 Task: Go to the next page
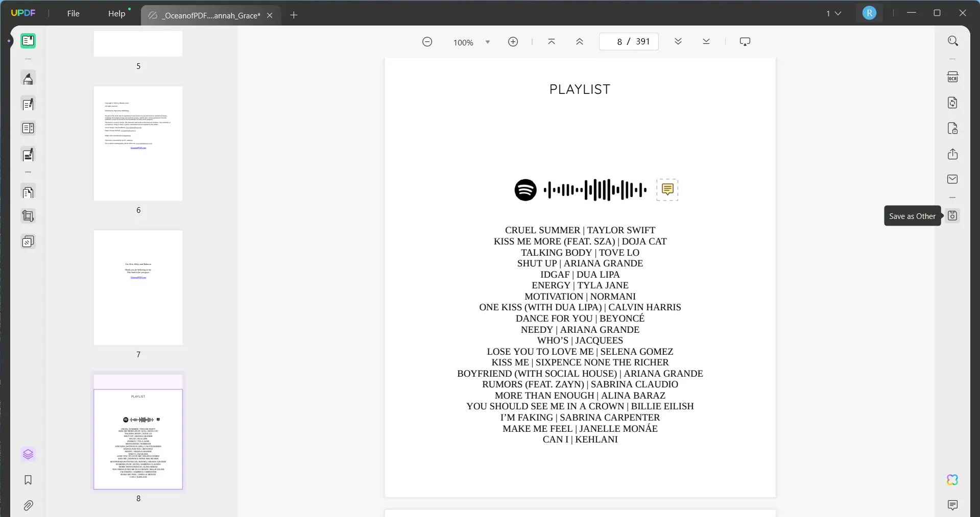tap(678, 42)
